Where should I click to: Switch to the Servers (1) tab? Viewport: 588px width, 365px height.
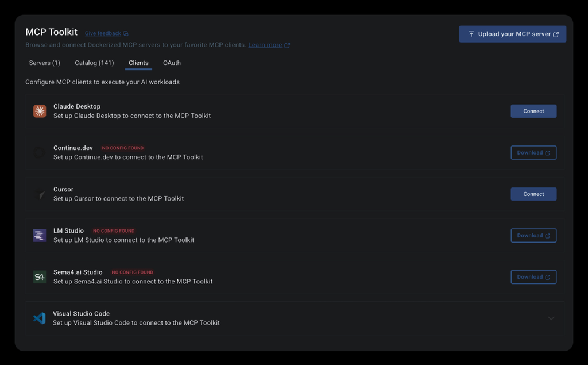coord(45,63)
